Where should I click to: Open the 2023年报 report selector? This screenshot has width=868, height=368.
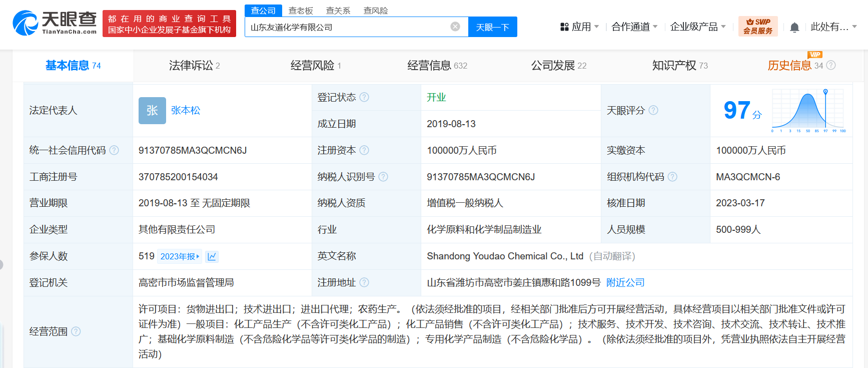(180, 256)
